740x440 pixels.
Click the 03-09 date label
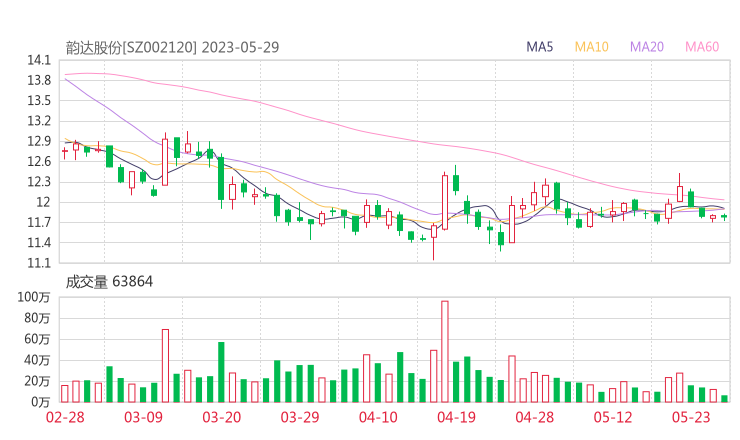[143, 417]
